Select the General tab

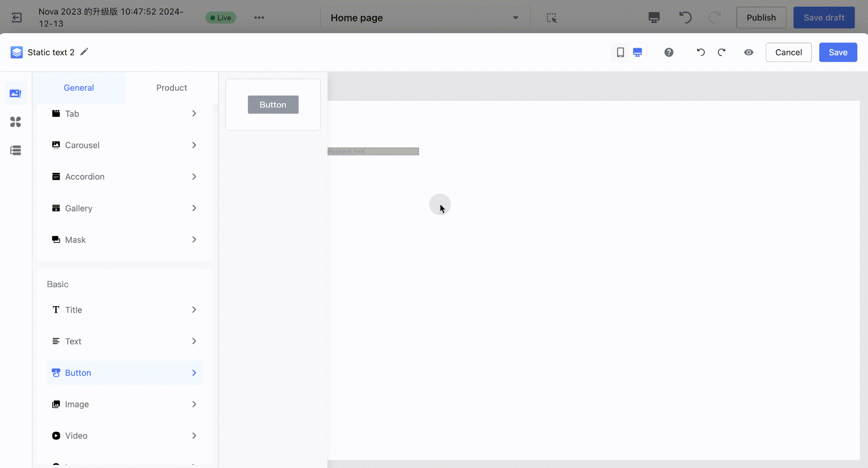coord(79,88)
